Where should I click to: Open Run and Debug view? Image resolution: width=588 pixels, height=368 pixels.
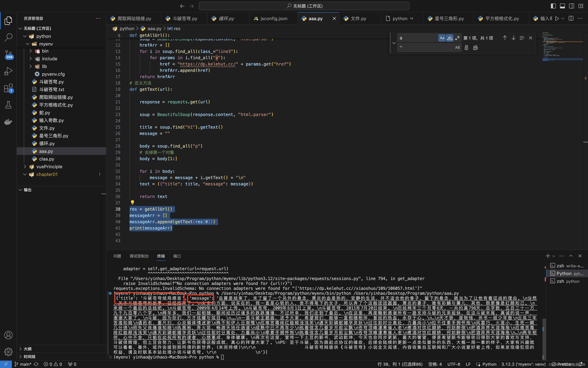pyautogui.click(x=8, y=71)
